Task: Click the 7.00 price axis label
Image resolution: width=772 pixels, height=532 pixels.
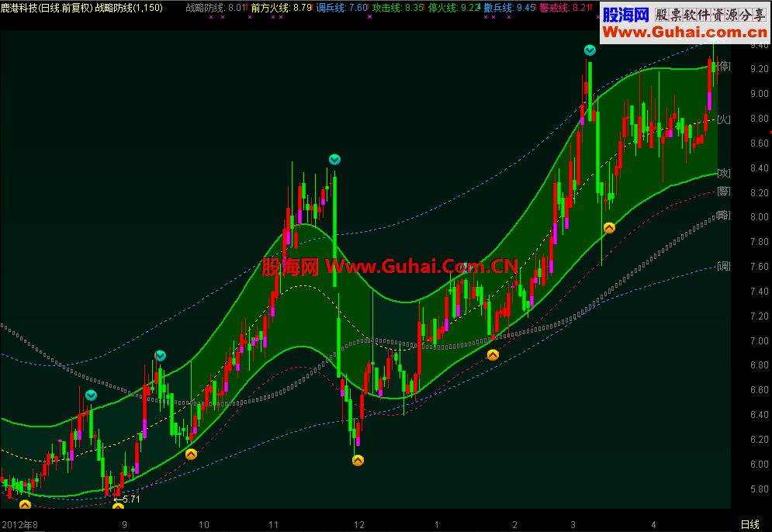Action: pyautogui.click(x=760, y=340)
